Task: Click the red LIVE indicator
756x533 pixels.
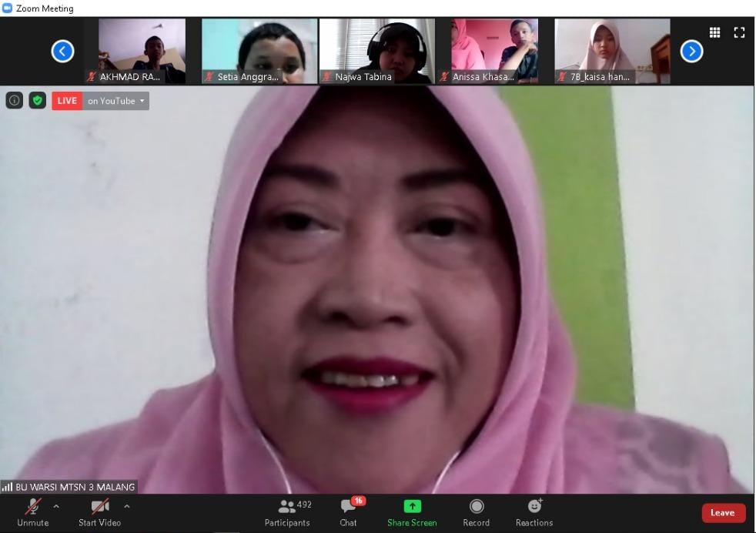Action: click(x=67, y=101)
